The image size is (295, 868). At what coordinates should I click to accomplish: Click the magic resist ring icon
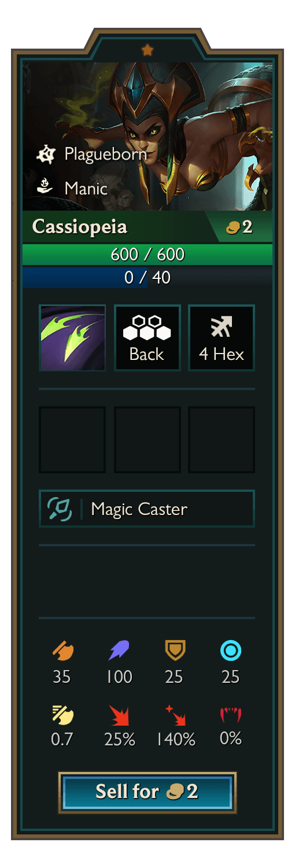click(231, 652)
